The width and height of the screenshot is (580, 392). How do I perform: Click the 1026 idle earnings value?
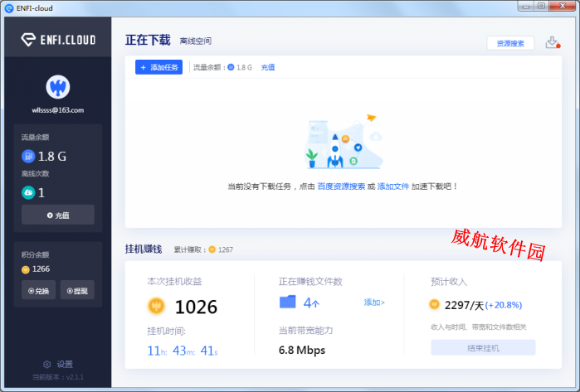[196, 307]
